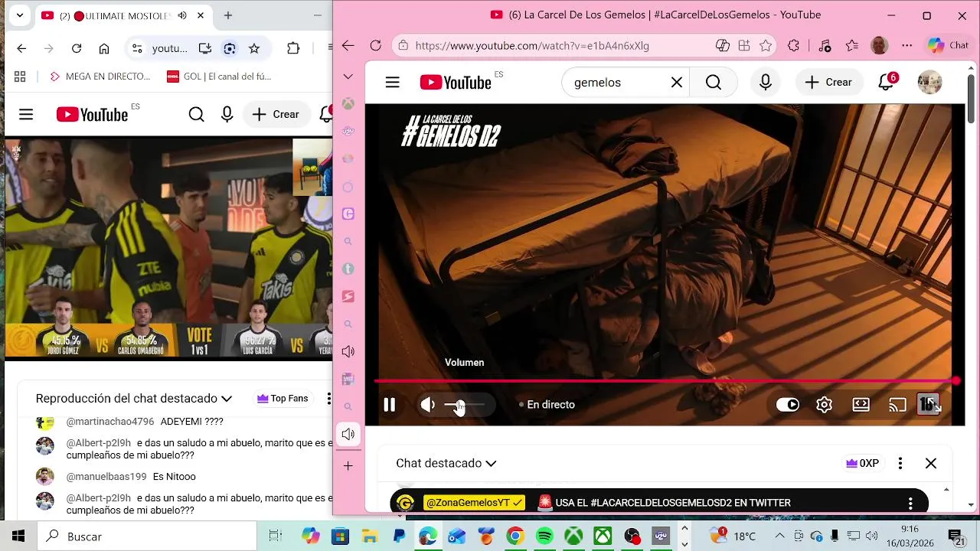Open the YouTube account avatar menu
The height and width of the screenshot is (551, 980).
click(x=929, y=82)
